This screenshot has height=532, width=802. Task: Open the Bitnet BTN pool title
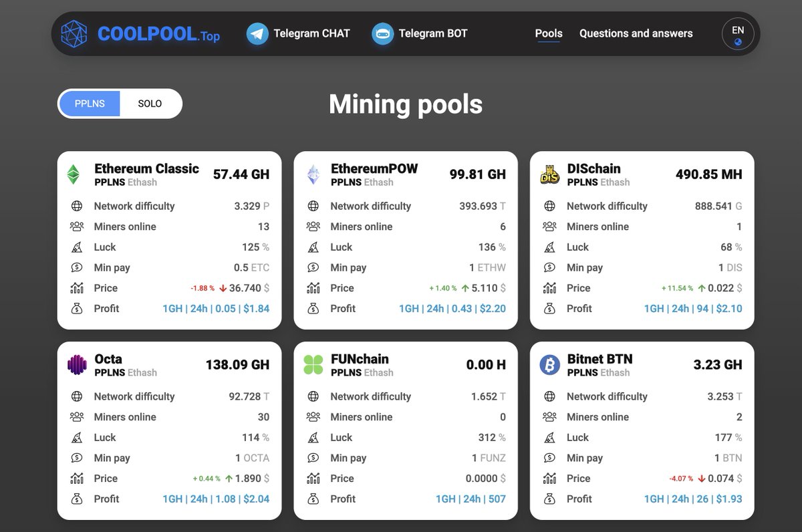click(x=599, y=359)
